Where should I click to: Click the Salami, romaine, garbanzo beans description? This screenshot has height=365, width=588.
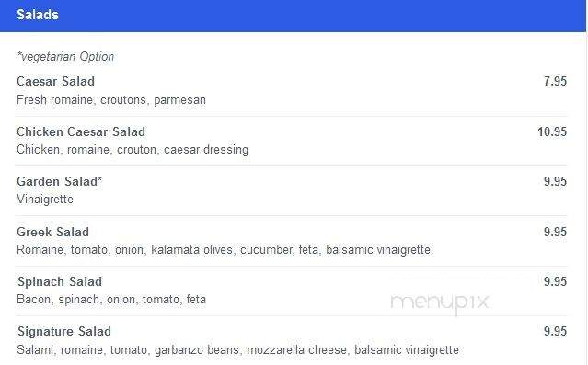[x=237, y=350]
